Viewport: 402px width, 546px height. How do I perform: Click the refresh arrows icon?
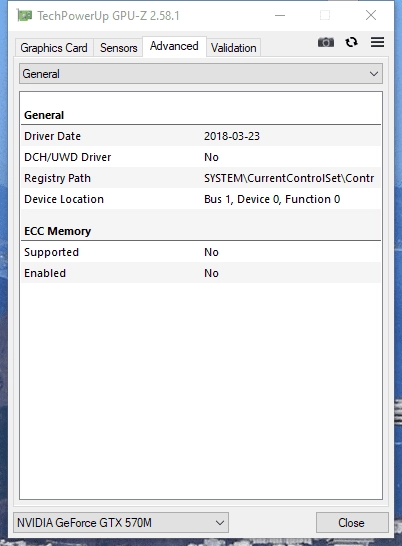pyautogui.click(x=351, y=42)
